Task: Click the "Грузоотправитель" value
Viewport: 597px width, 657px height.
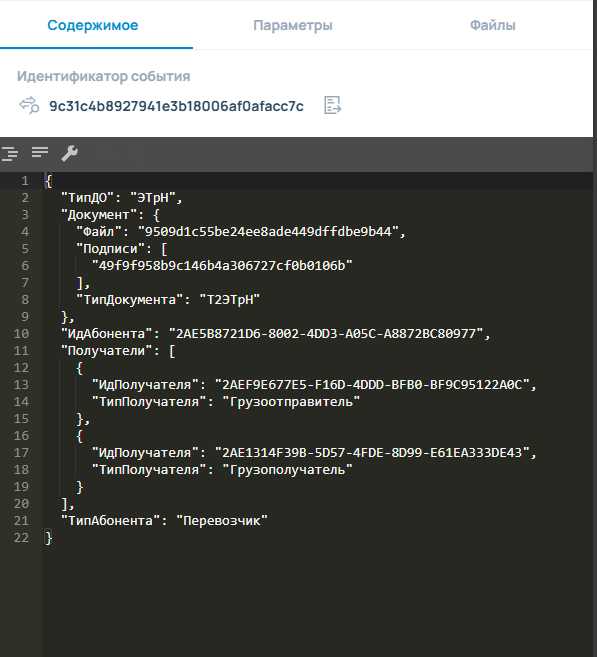Action: [x=291, y=401]
